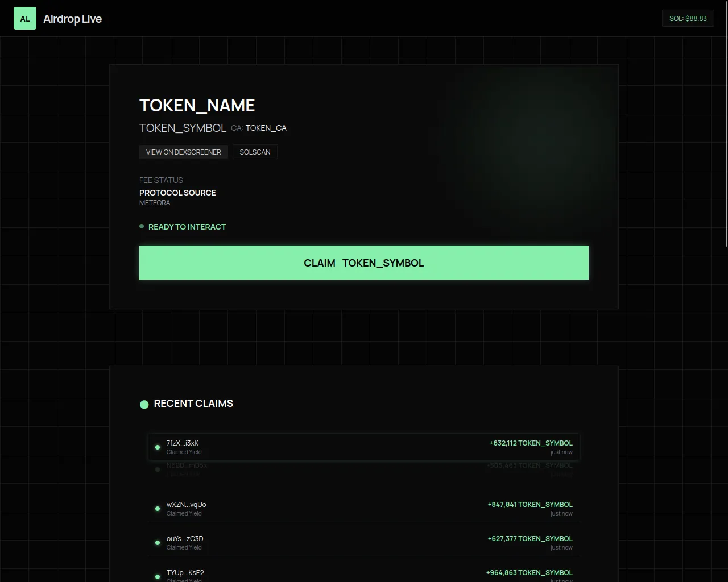Click status dot beside 7fzX...i3xK
The image size is (728, 582).
158,447
